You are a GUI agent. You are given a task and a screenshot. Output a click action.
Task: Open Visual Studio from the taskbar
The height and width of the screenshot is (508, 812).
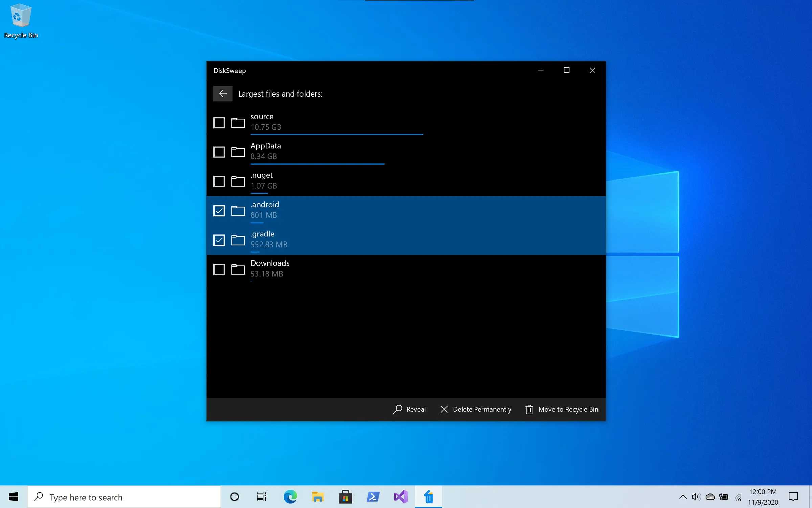pyautogui.click(x=401, y=497)
